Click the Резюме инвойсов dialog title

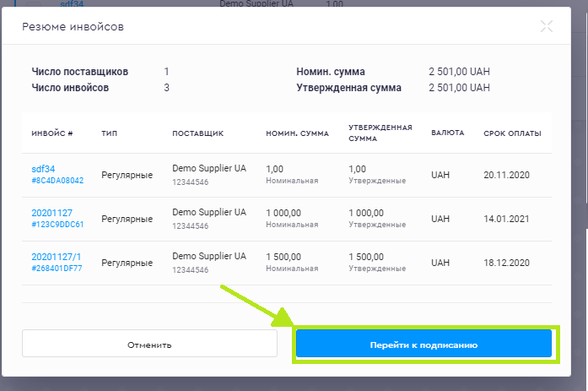73,27
